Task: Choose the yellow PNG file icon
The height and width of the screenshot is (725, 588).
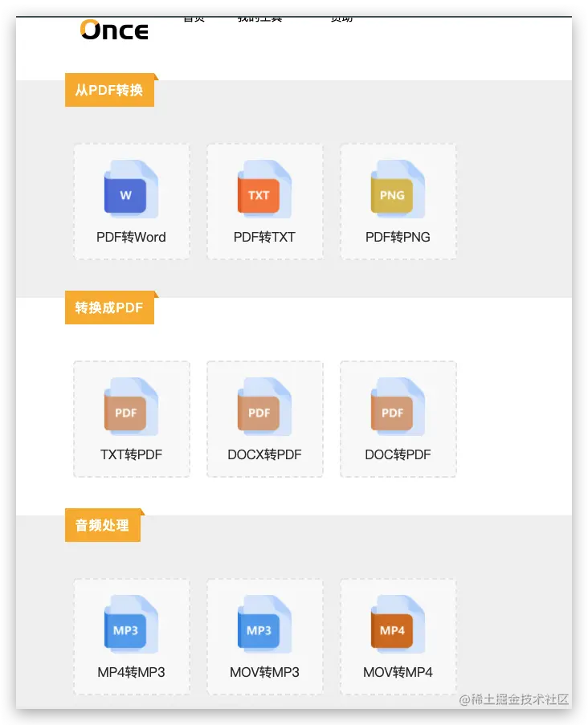Action: (x=398, y=189)
